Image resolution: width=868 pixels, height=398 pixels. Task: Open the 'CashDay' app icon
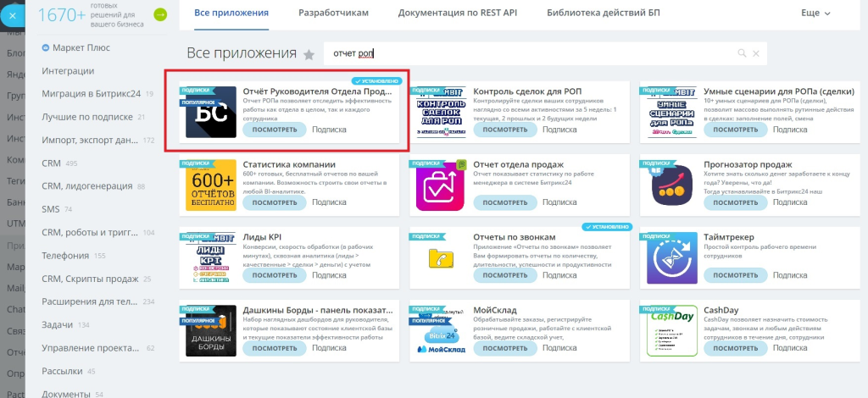point(671,330)
